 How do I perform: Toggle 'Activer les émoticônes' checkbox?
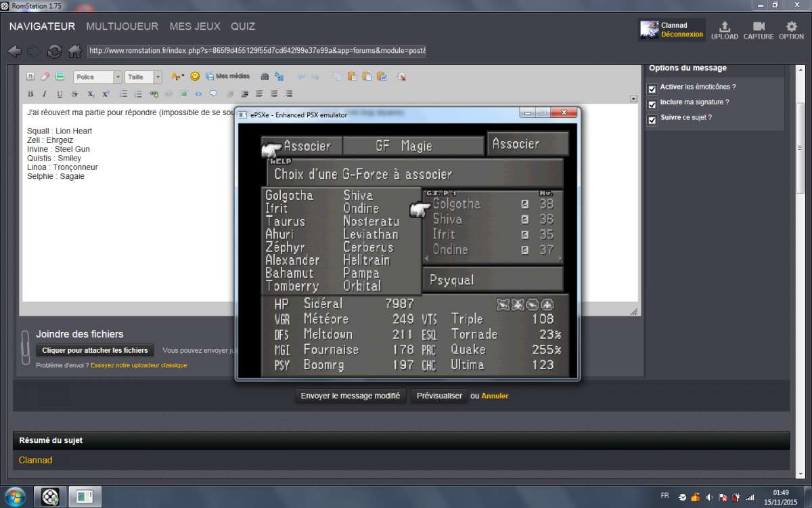(652, 89)
